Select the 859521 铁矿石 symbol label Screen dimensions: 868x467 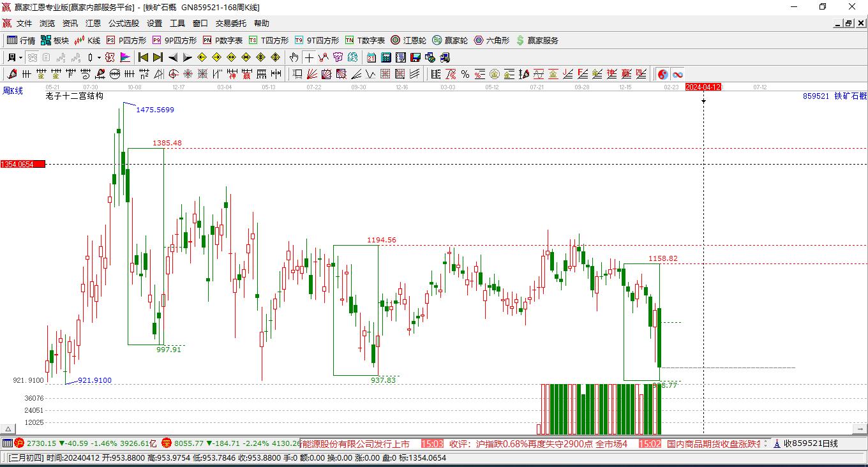[835, 96]
